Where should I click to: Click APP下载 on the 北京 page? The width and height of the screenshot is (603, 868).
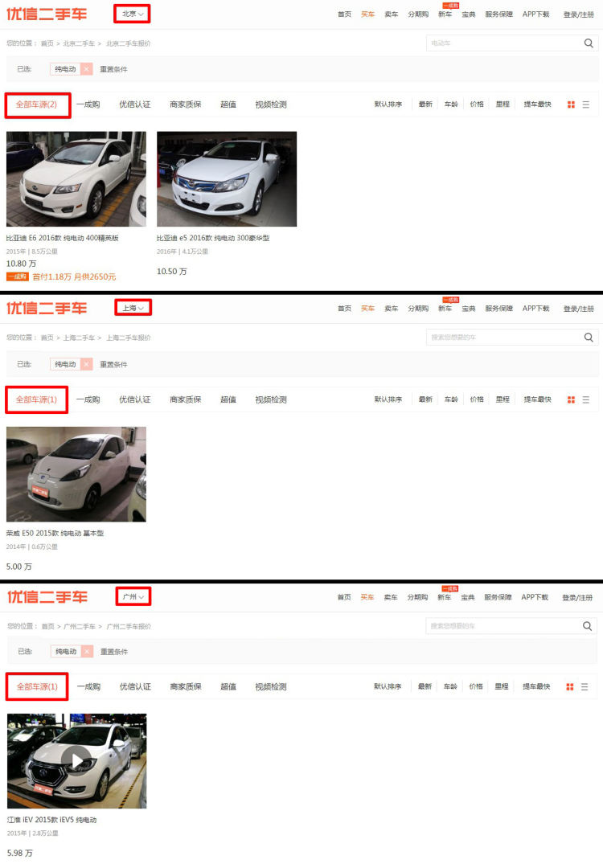point(536,14)
